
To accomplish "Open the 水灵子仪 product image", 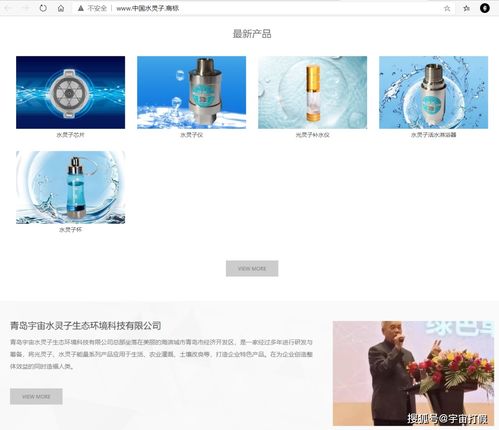I will (x=191, y=92).
